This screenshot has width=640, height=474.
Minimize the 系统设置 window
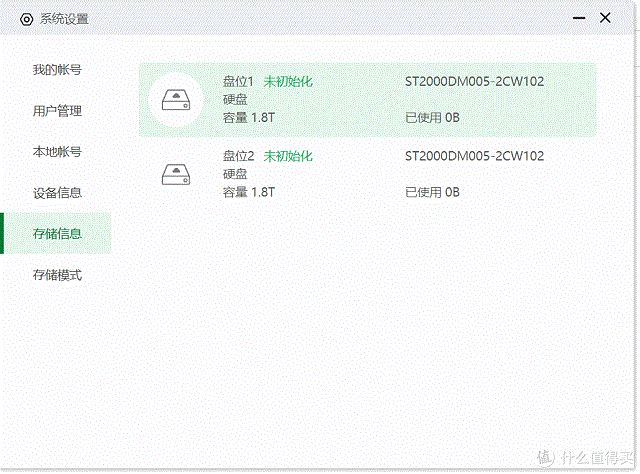point(579,18)
